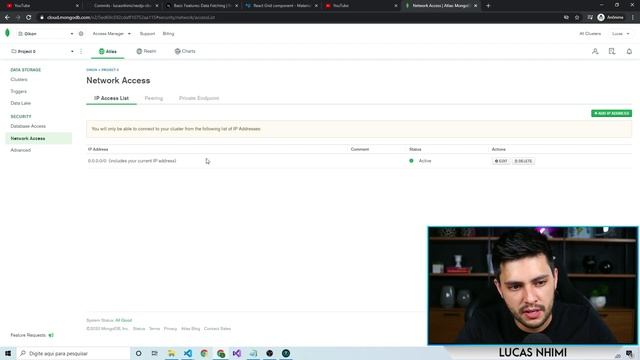The height and width of the screenshot is (360, 640).
Task: Open Support in top navigation
Action: coord(147,33)
